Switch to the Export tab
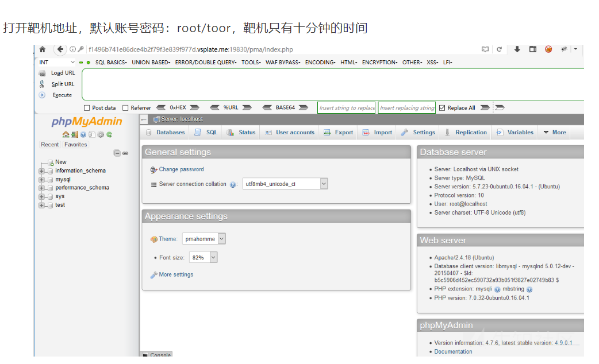Image resolution: width=599 pixels, height=364 pixels. [x=339, y=133]
